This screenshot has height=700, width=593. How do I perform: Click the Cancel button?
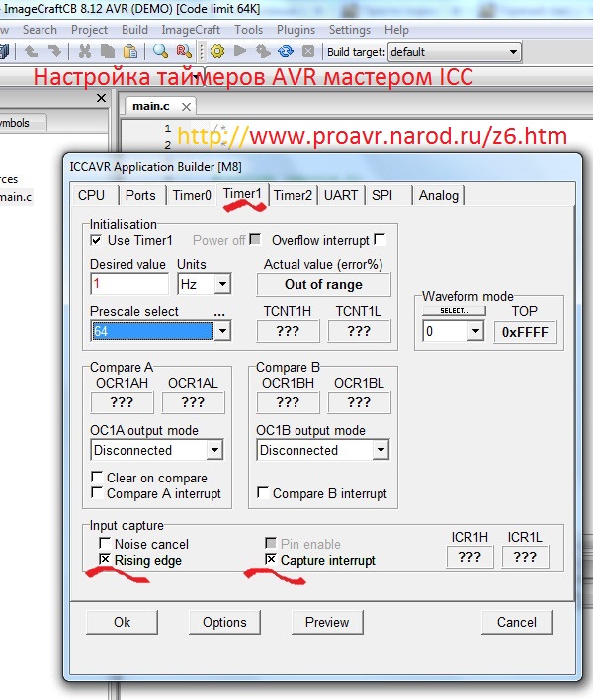[517, 622]
